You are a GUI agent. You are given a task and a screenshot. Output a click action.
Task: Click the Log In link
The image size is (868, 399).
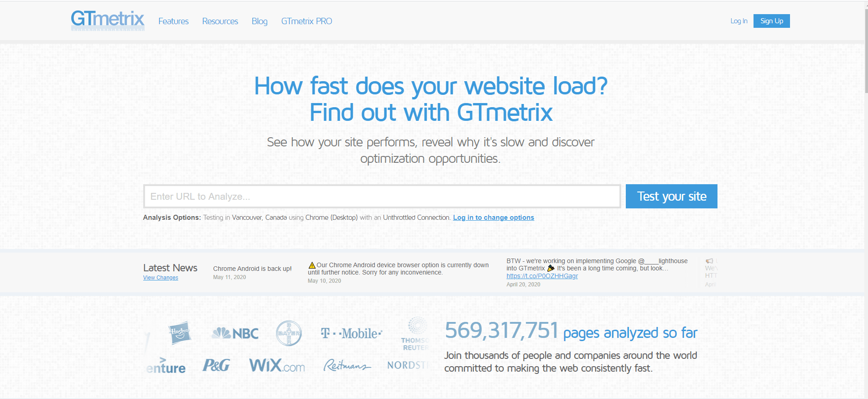coord(739,21)
